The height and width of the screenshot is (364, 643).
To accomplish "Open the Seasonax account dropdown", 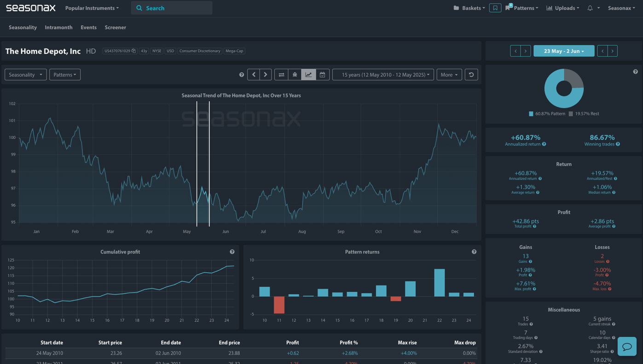I will point(621,8).
